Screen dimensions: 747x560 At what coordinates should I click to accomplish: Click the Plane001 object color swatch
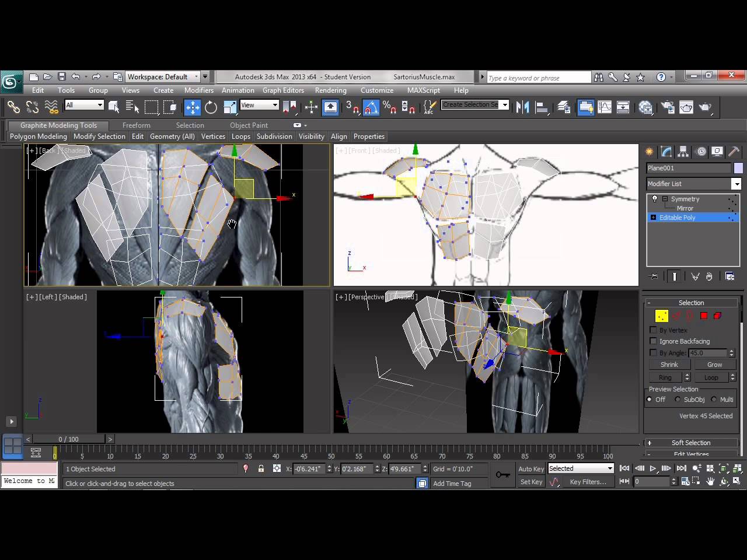tap(739, 168)
